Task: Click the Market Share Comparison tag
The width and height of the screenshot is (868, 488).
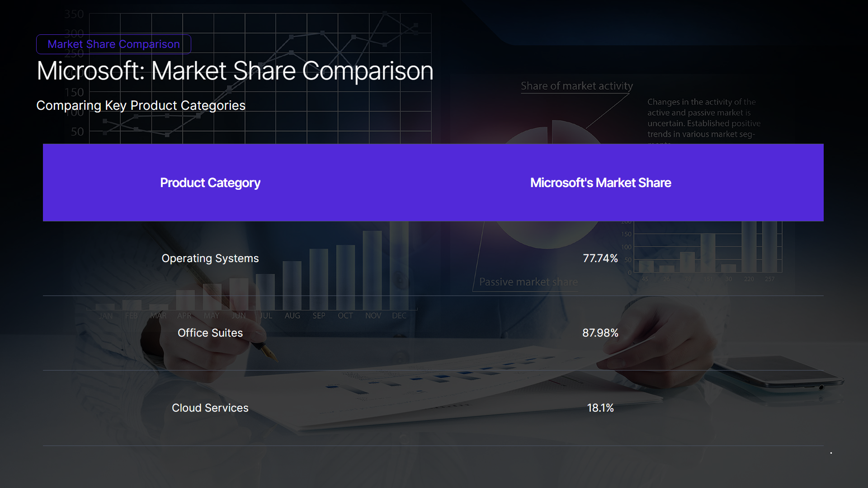Action: 113,44
